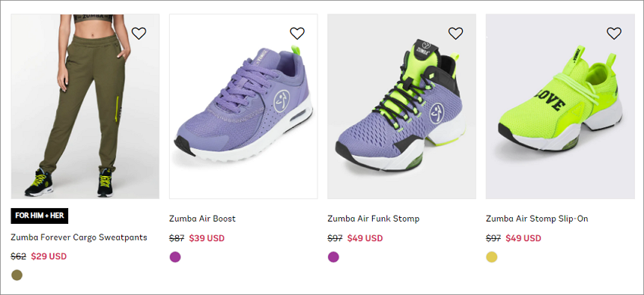Open the purple and neon Air Funk Stomp image
The image size is (644, 295).
click(402, 107)
